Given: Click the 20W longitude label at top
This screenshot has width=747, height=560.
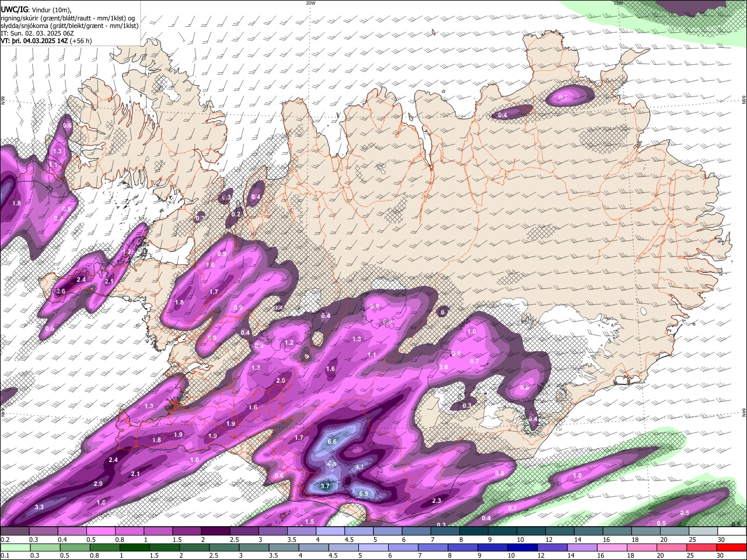Looking at the screenshot, I should (x=310, y=3).
